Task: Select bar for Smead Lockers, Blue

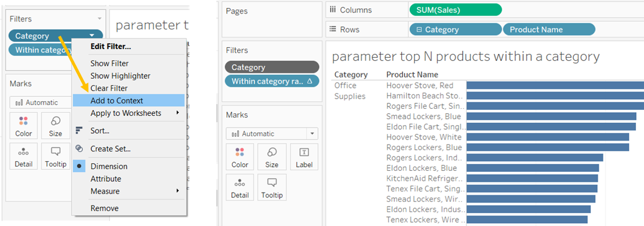Action: coord(551,116)
